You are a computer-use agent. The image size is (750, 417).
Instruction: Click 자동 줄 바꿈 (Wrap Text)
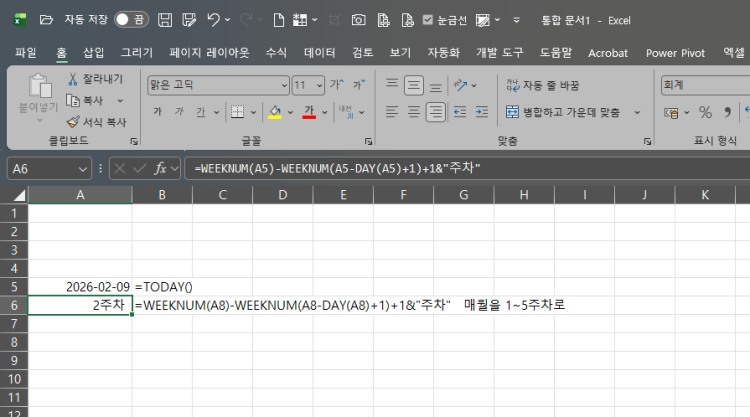click(542, 85)
